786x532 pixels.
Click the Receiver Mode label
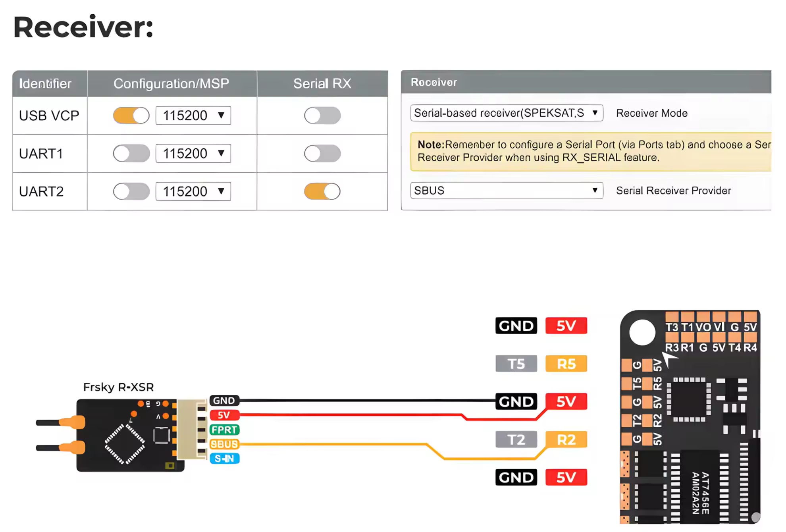[x=652, y=113]
